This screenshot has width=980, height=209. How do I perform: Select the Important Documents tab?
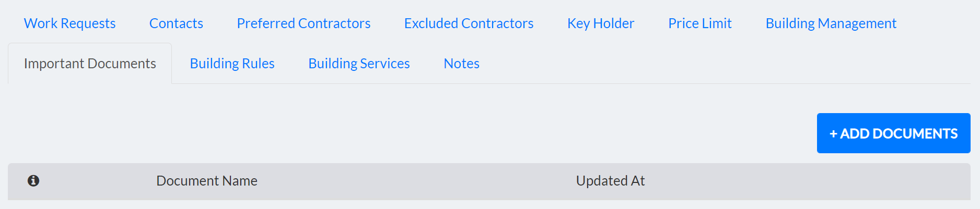tap(90, 64)
